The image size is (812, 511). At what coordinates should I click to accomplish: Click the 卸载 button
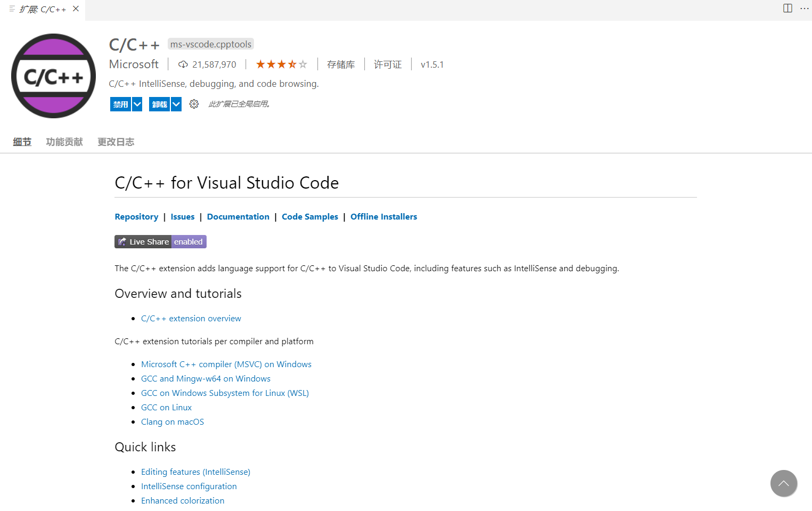point(159,104)
